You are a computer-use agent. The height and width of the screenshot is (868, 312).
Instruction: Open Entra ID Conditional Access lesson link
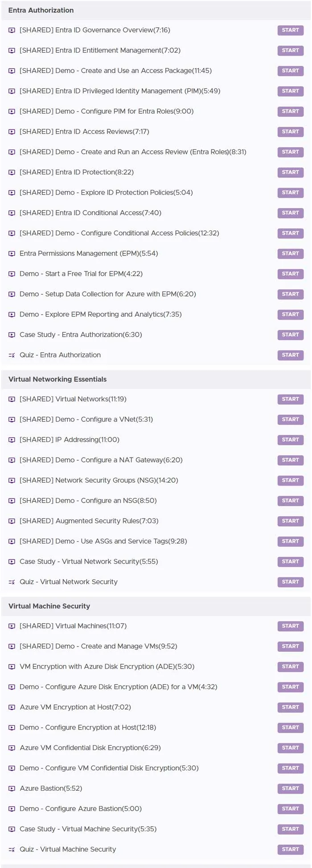(x=90, y=213)
